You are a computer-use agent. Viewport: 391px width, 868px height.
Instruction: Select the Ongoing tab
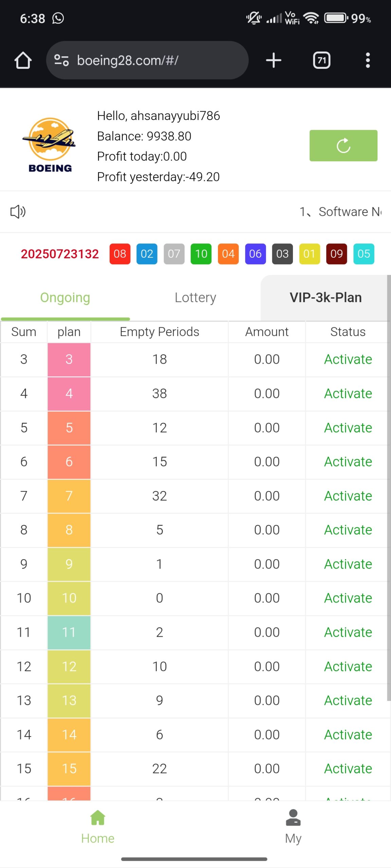(65, 297)
